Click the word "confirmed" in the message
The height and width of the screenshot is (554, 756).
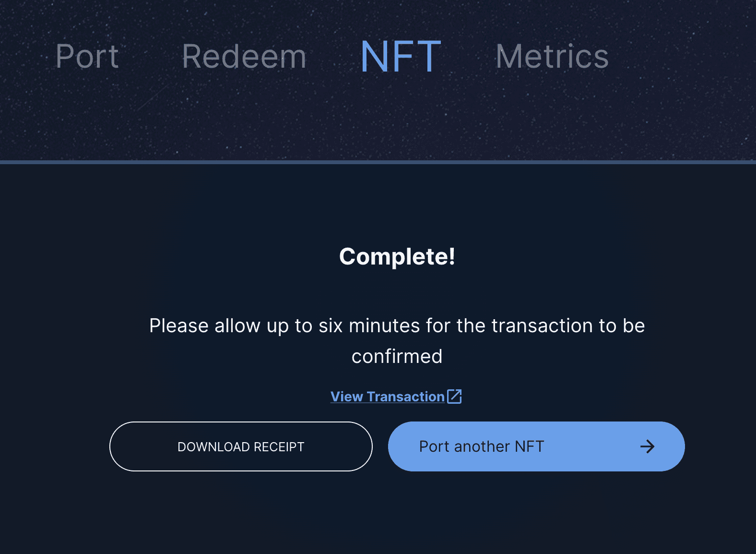397,357
